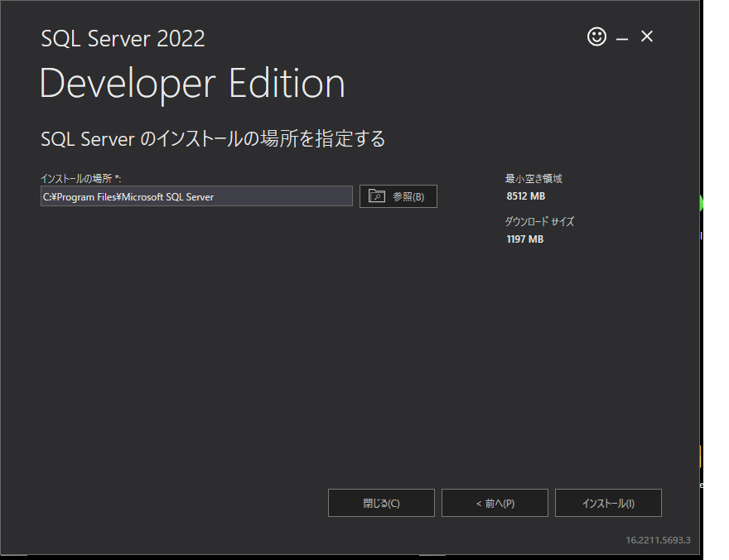The width and height of the screenshot is (729, 560).
Task: Select the C:\Program Files\Microsoft SQL Server text
Action: click(130, 196)
